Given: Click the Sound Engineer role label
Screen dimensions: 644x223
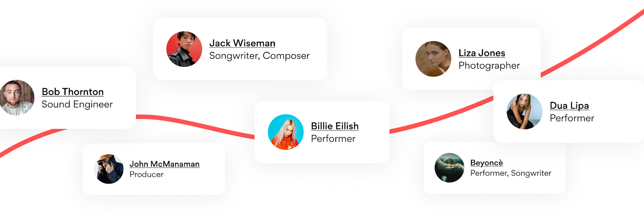Looking at the screenshot, I should pos(77,104).
